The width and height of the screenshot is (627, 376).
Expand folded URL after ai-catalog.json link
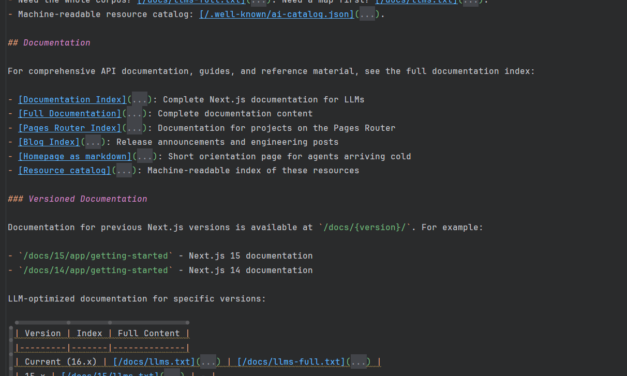click(367, 14)
